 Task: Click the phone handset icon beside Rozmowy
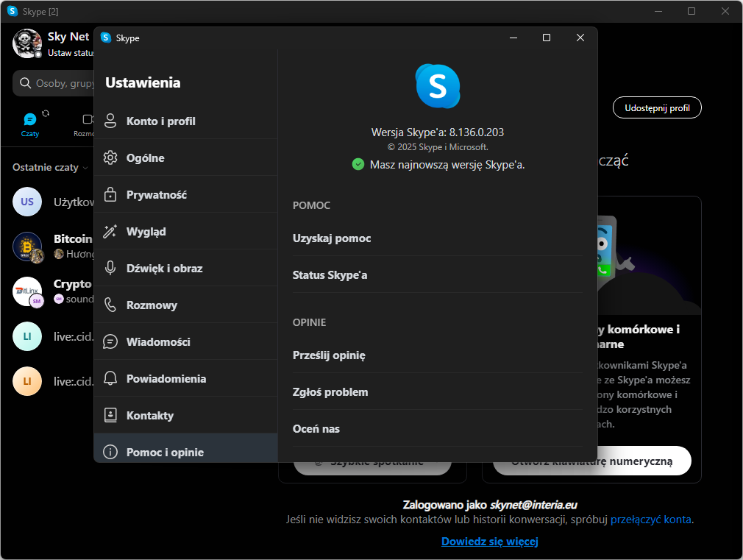click(x=110, y=305)
